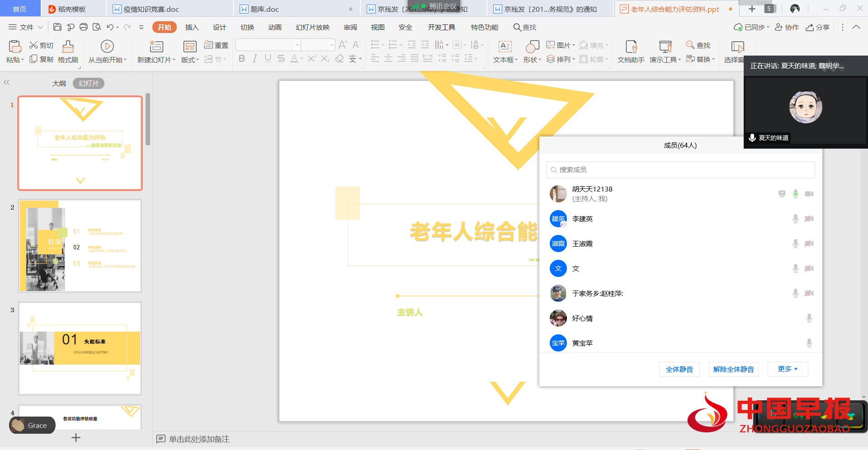Open the 幻灯片放映 ribbon tab
Viewport: 868px width, 450px height.
[312, 27]
